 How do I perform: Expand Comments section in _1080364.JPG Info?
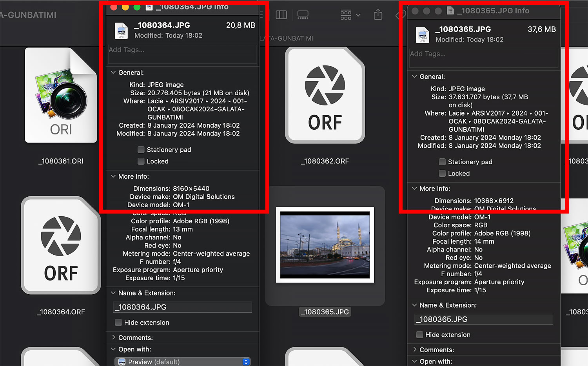click(113, 337)
